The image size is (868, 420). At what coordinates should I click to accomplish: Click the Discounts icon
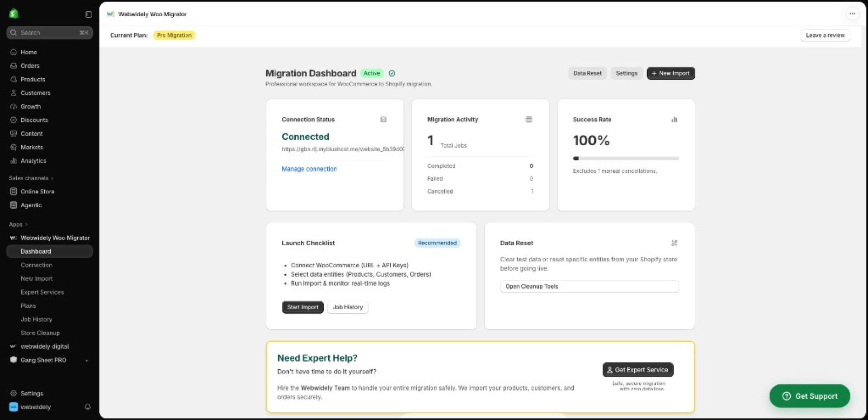(x=14, y=120)
